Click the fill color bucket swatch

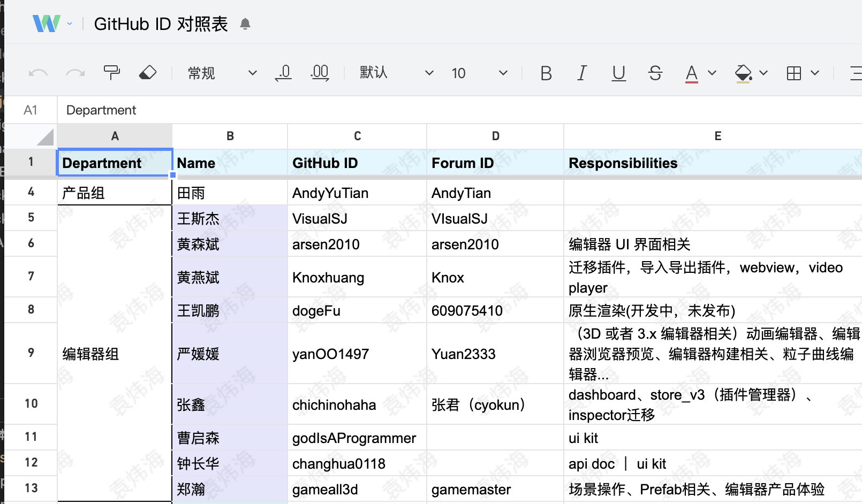pos(743,73)
